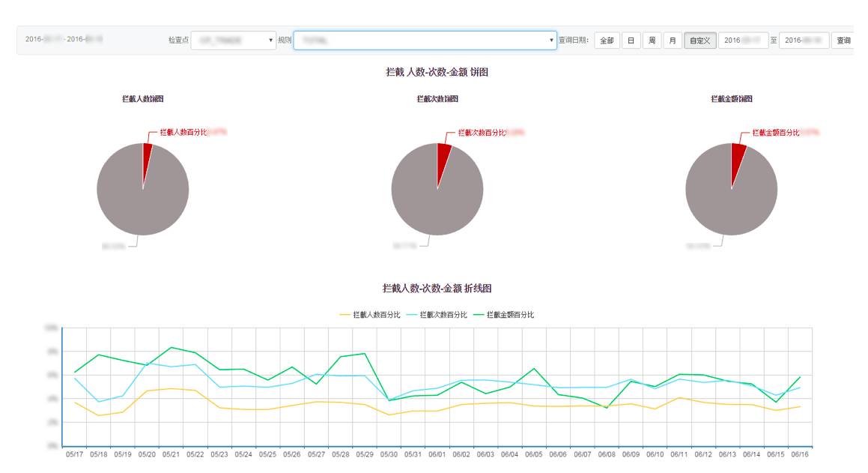Click the 05/21 green line peak point
Image resolution: width=868 pixels, height=473 pixels.
(x=171, y=347)
